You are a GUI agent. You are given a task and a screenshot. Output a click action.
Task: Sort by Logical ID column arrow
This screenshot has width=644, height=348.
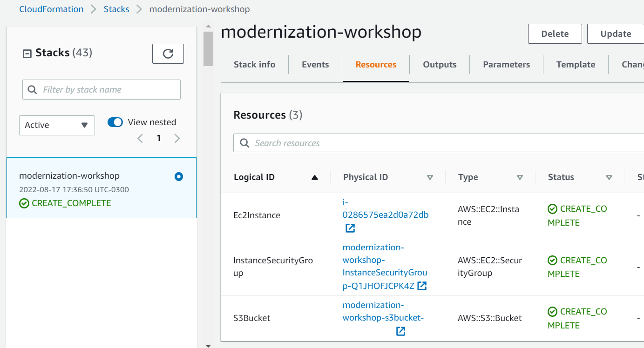pos(315,177)
